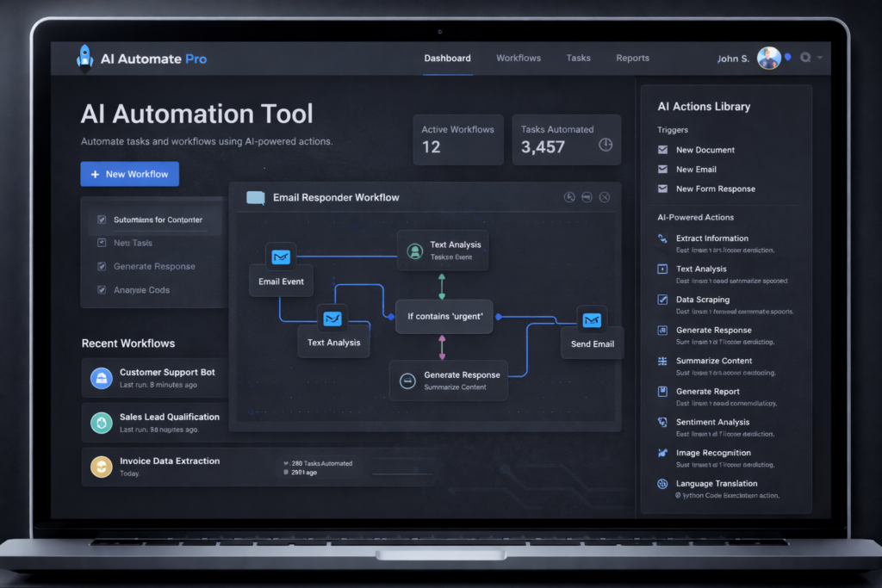Click the Customer Support Bot icon
The height and width of the screenshot is (588, 882).
[x=102, y=377]
